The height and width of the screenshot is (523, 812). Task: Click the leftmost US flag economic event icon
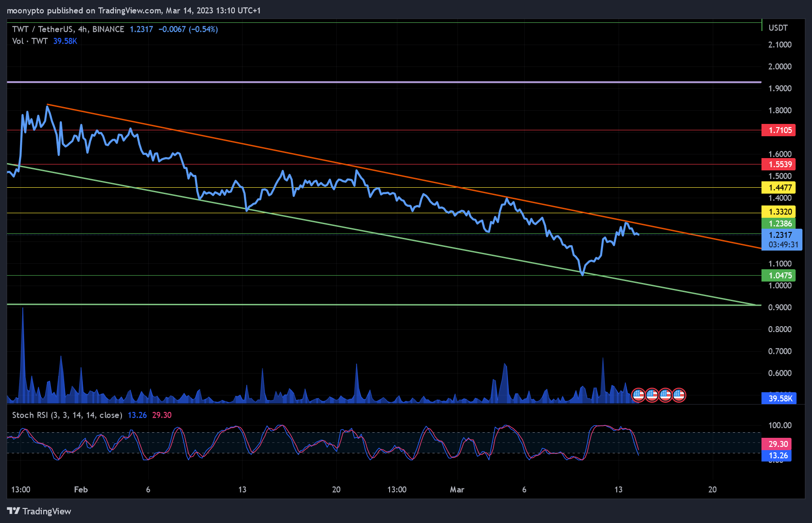(639, 395)
